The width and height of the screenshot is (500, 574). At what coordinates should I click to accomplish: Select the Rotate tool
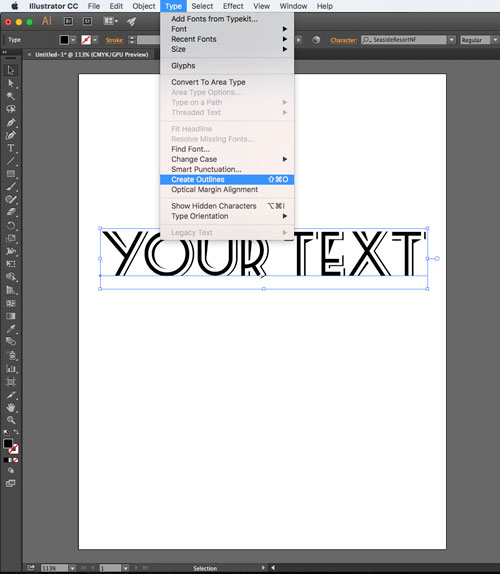coord(11,226)
